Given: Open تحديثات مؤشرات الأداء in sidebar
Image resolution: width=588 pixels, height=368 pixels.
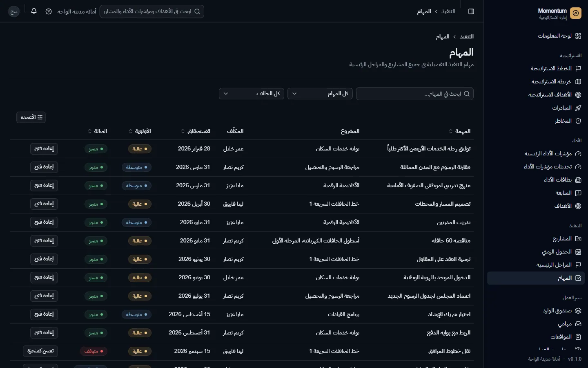Looking at the screenshot, I should point(536,167).
